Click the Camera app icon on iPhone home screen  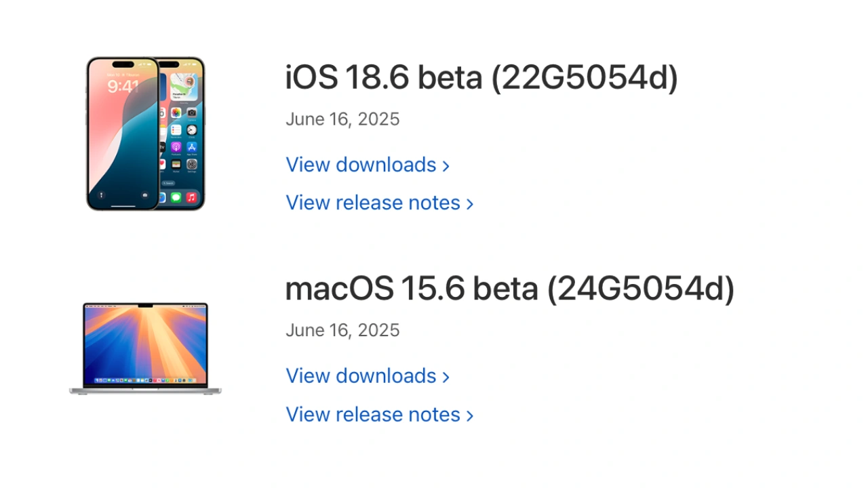click(192, 113)
